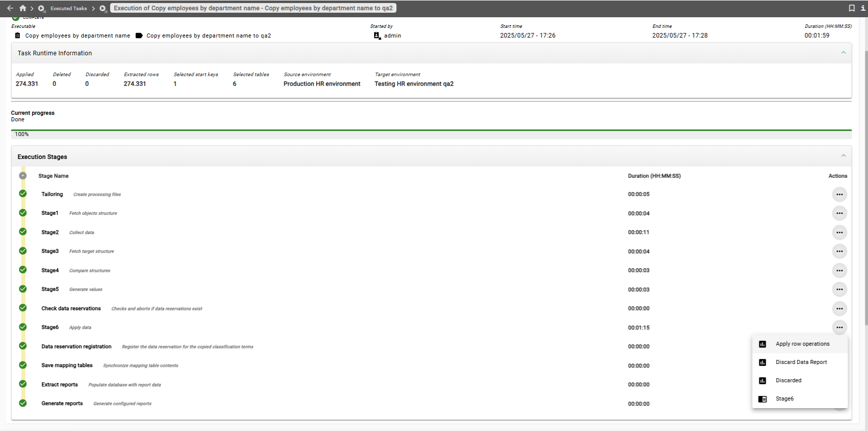The width and height of the screenshot is (868, 431).
Task: Click the Extract reports stage name
Action: click(59, 385)
